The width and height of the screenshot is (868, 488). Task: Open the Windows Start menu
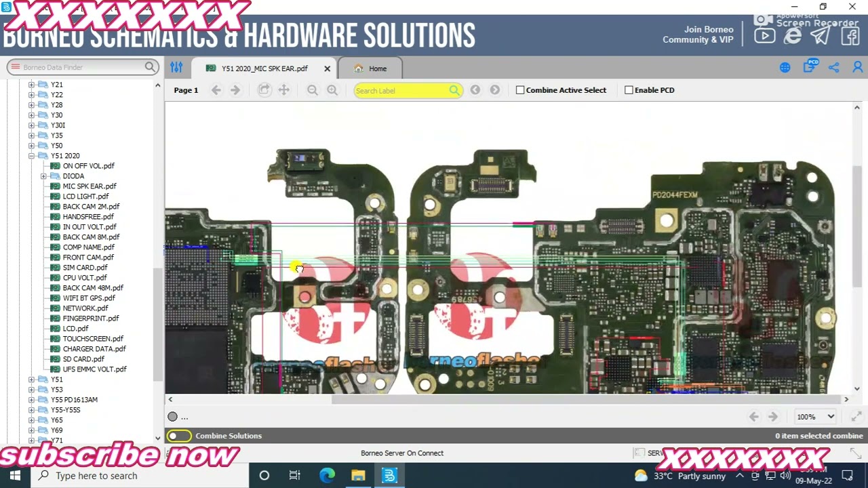pos(15,476)
